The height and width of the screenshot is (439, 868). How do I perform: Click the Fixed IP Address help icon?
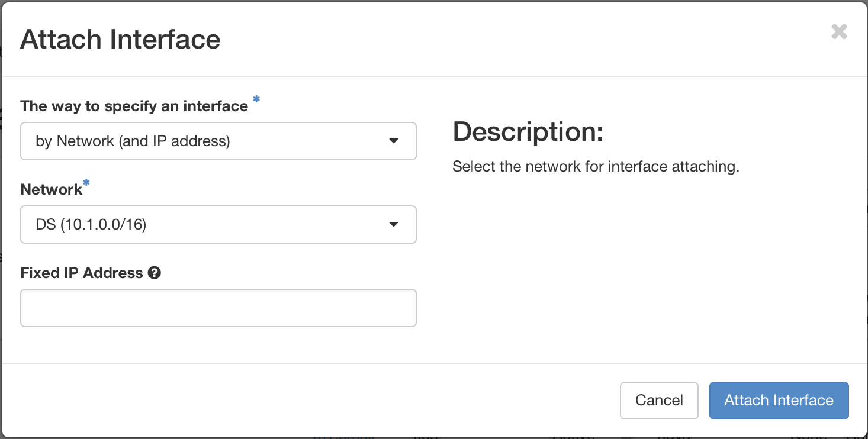[155, 273]
